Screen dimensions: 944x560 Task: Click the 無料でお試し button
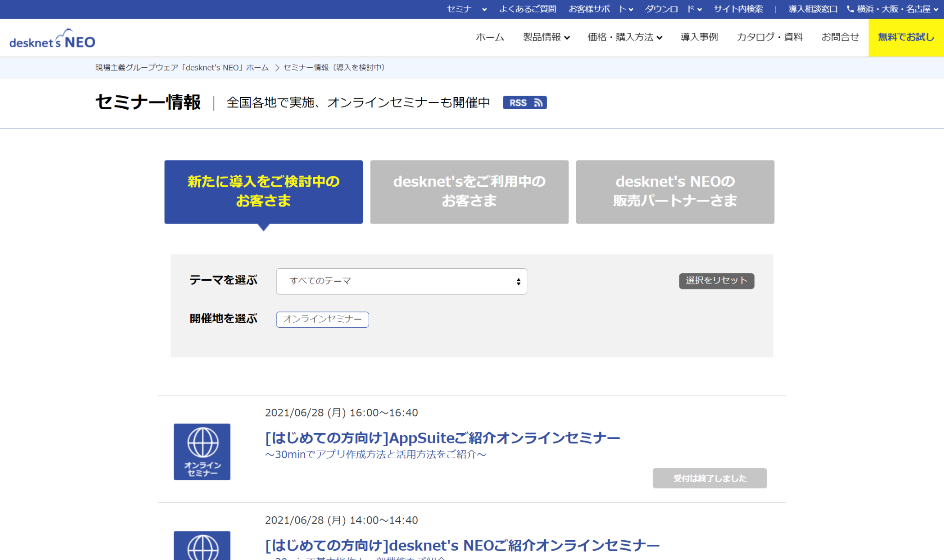coord(906,37)
